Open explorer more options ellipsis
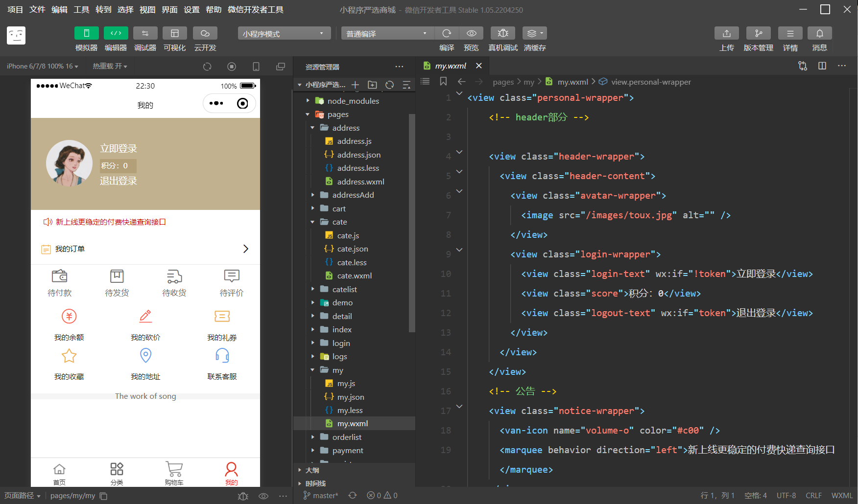This screenshot has height=504, width=858. [400, 67]
